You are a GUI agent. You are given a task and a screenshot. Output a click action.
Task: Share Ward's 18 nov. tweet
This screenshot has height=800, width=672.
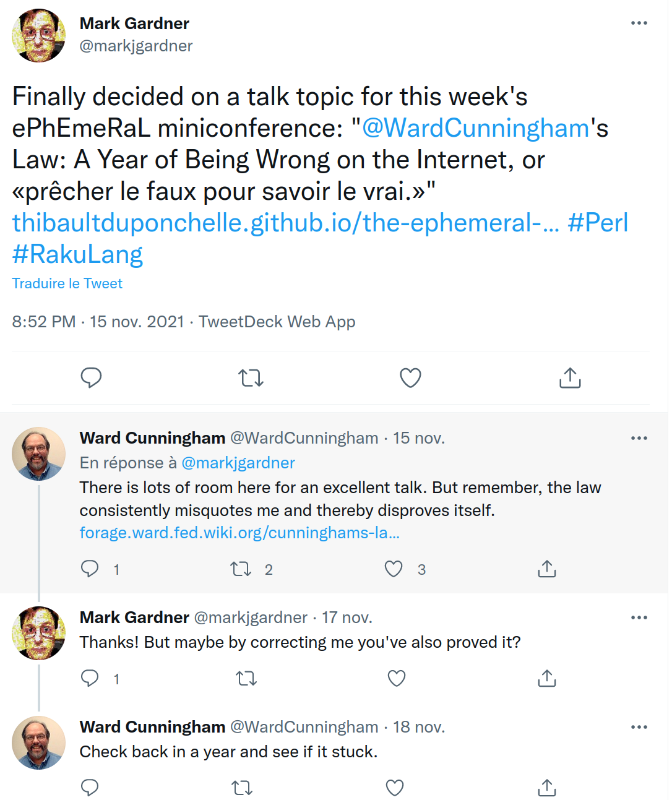coord(546,788)
